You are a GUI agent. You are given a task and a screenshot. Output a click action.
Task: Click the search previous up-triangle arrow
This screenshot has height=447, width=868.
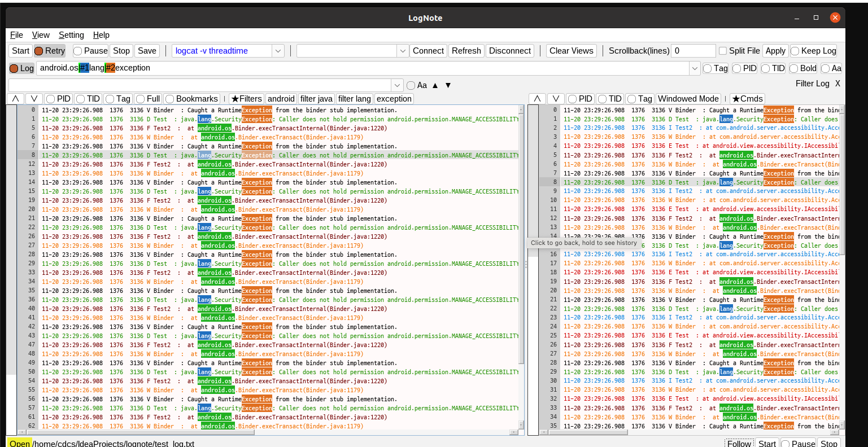tap(435, 85)
